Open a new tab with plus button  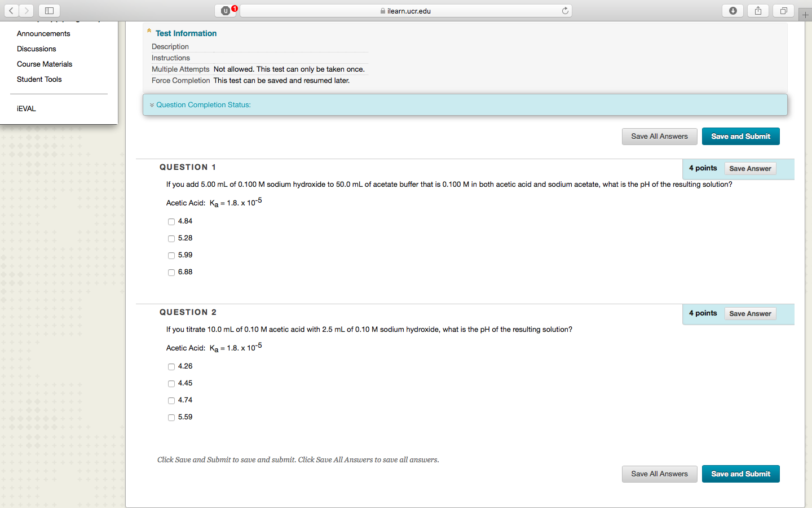point(805,15)
